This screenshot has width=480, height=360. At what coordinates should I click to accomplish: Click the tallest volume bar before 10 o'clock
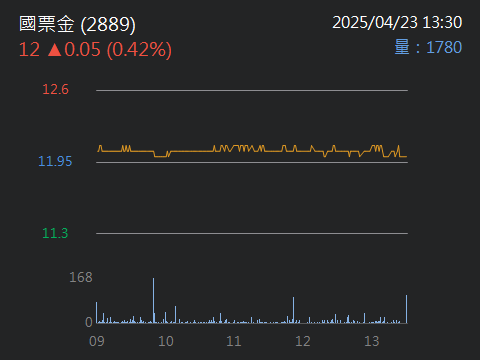pos(153,301)
